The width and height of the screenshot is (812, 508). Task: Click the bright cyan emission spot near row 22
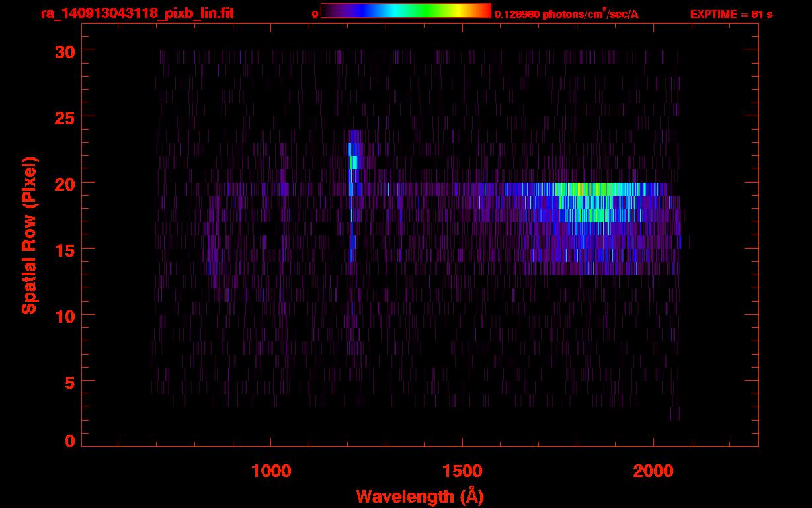tap(353, 162)
